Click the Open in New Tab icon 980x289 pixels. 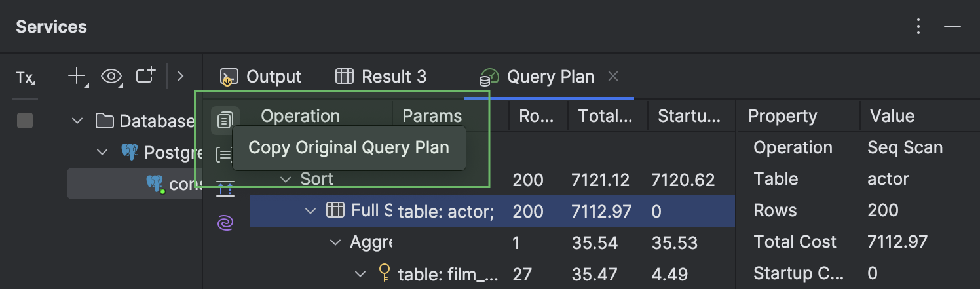click(145, 76)
